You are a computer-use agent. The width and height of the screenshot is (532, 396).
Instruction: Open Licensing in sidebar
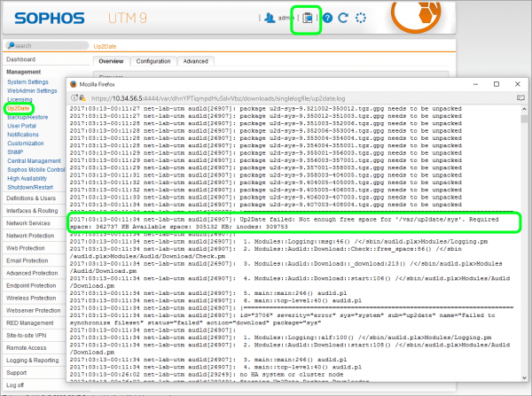20,100
